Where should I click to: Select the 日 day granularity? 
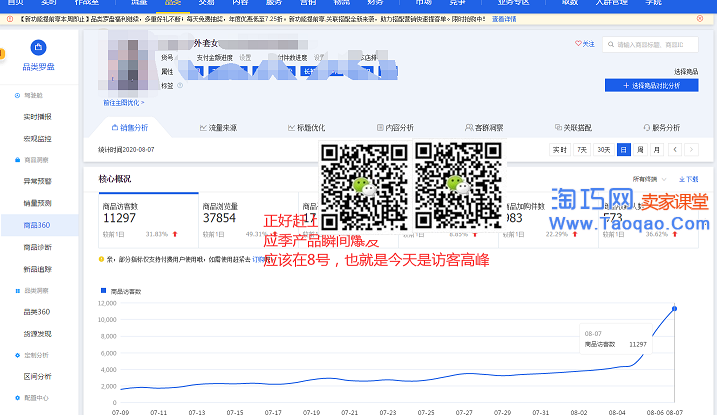(x=624, y=149)
